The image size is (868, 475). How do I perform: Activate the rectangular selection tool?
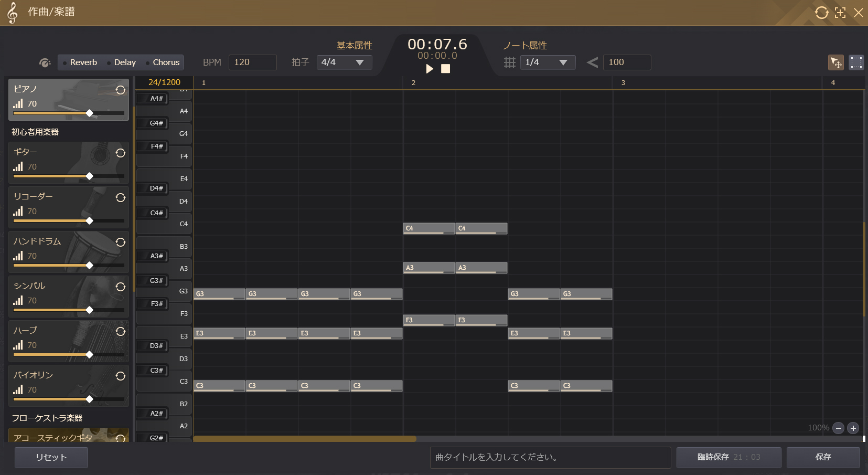(x=856, y=62)
